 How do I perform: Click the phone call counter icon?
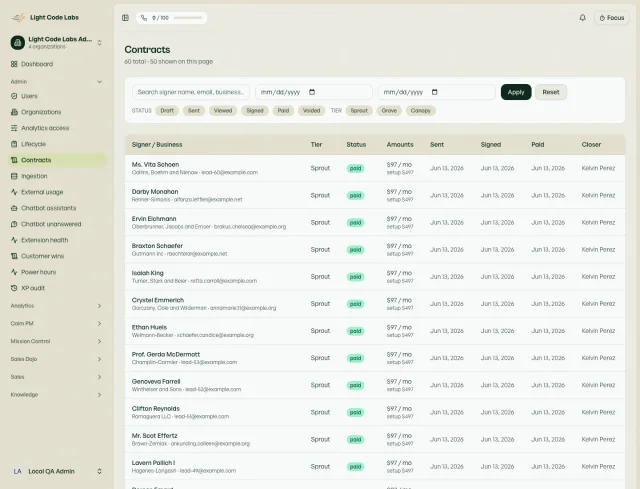144,18
